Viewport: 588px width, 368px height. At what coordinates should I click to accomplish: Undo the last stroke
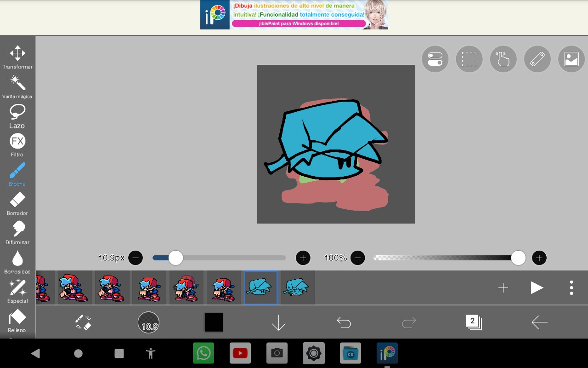coord(344,323)
